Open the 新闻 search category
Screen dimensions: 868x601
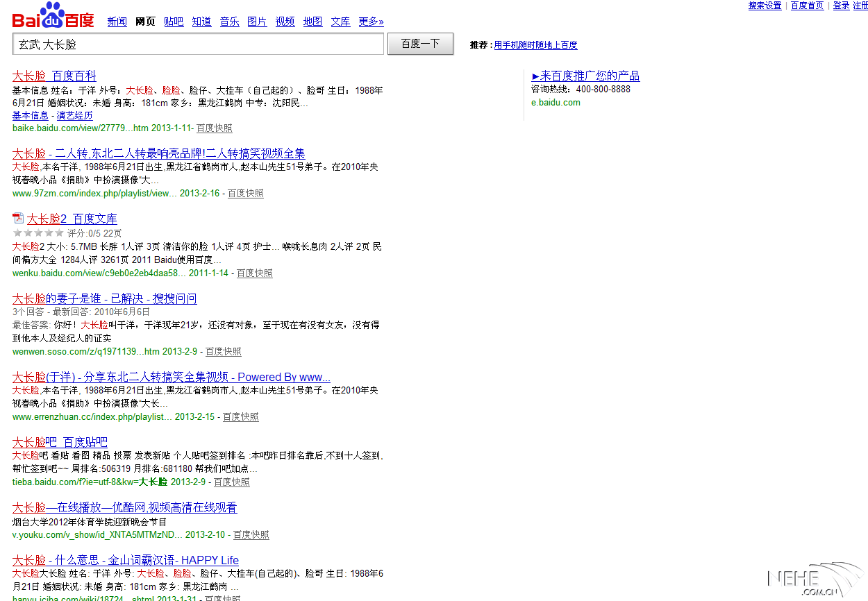[117, 22]
